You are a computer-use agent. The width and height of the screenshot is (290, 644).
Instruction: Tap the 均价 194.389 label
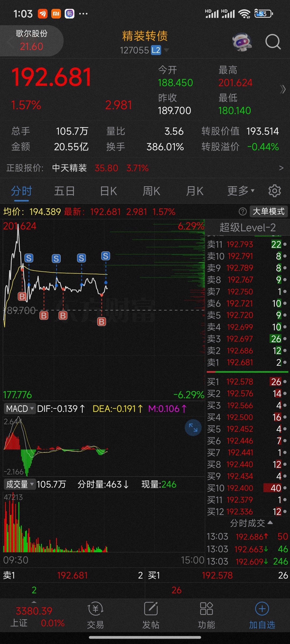coord(32,212)
